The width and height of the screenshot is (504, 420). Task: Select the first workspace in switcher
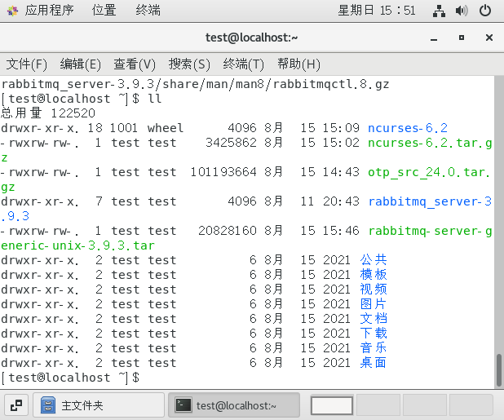[332, 405]
